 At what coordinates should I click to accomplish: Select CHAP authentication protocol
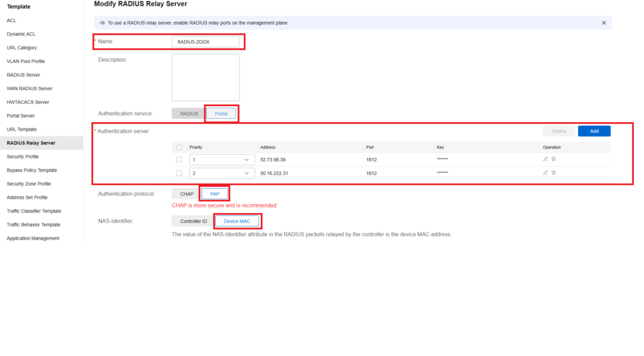coord(187,194)
